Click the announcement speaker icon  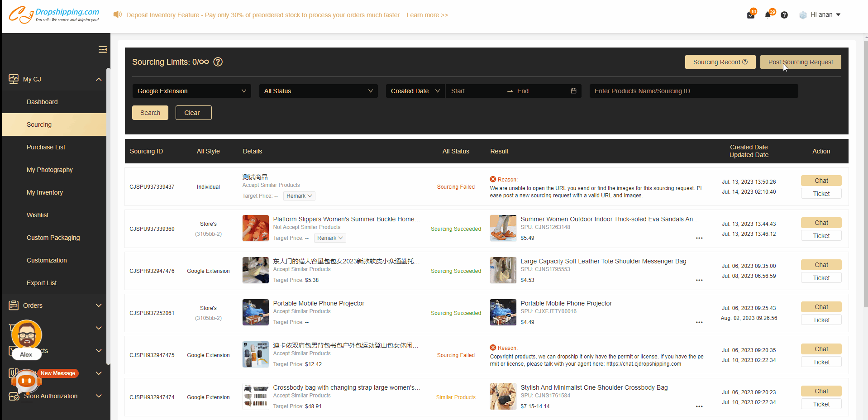click(x=118, y=14)
